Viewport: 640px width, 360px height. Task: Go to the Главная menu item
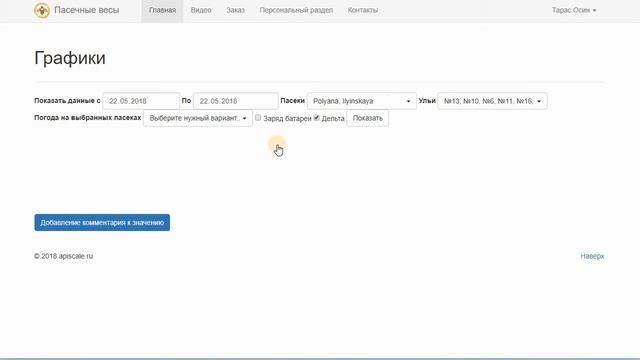point(162,10)
